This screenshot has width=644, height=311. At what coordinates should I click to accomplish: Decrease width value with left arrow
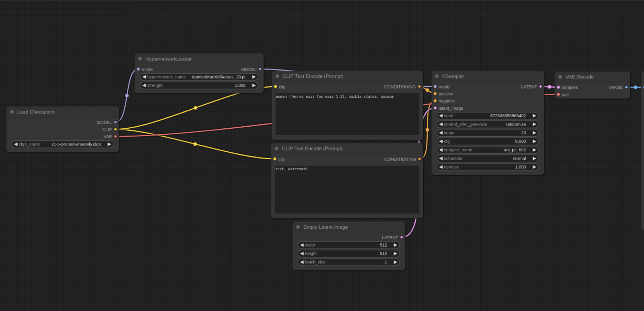302,245
